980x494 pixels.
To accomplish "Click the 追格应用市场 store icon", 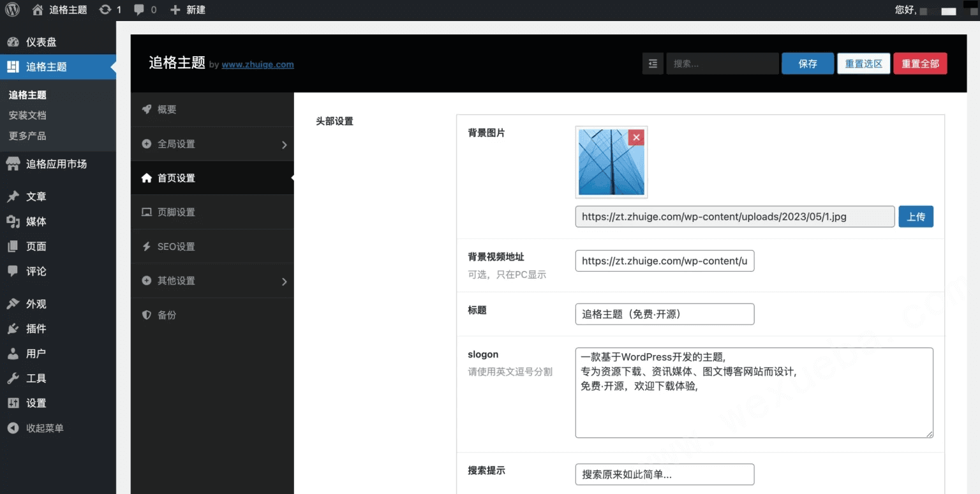I will 13,164.
